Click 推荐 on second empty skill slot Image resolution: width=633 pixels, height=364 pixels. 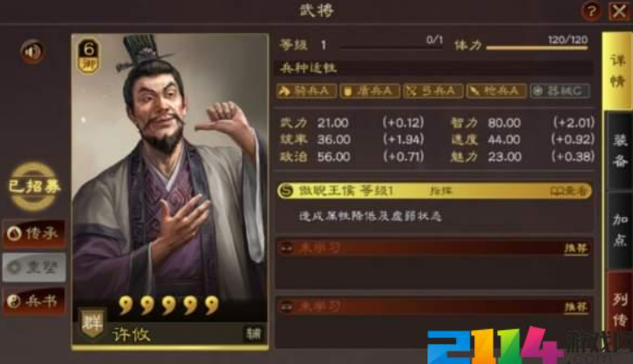tap(575, 307)
